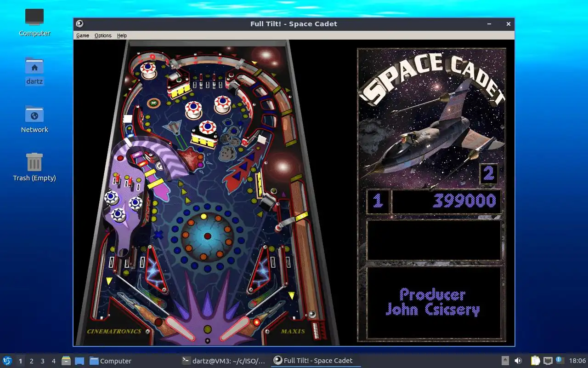Viewport: 588px width, 368px height.
Task: Click the update notifier tray icon
Action: pyautogui.click(x=560, y=360)
